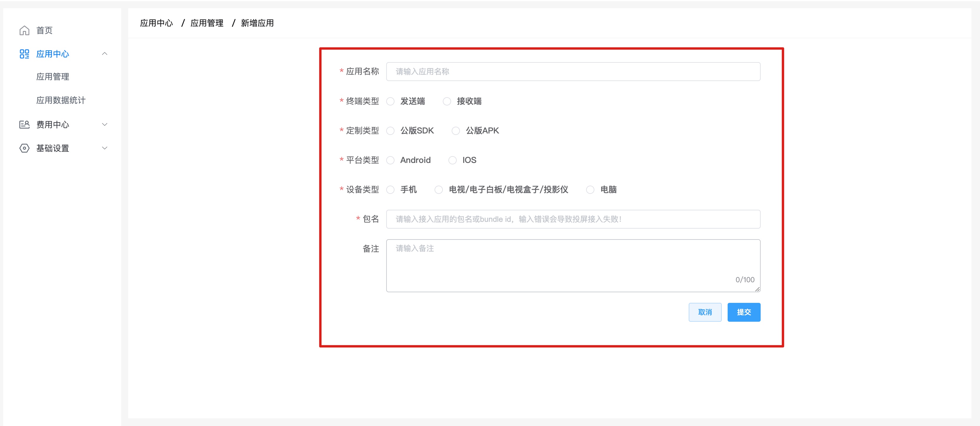Expand the 费用中心 submenu arrow
This screenshot has height=426, width=980.
(105, 125)
